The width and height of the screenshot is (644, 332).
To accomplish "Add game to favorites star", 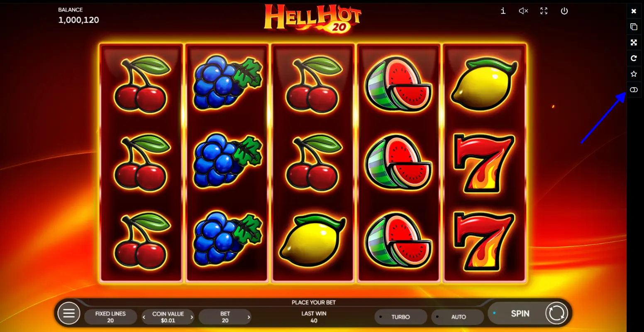I will [x=634, y=74].
